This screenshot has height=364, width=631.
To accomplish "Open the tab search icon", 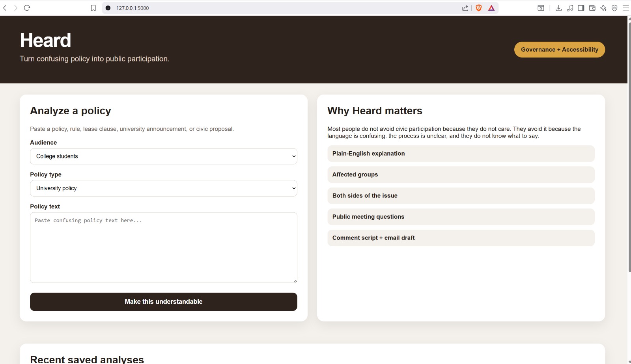I will [541, 8].
